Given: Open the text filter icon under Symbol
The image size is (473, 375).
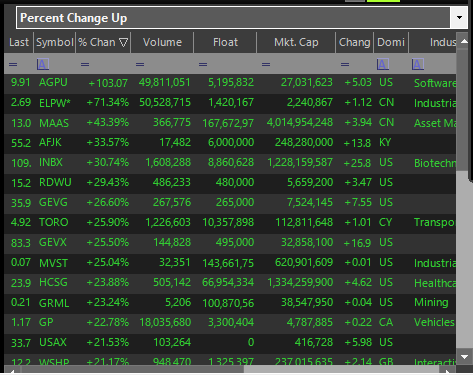Looking at the screenshot, I should 43,64.
